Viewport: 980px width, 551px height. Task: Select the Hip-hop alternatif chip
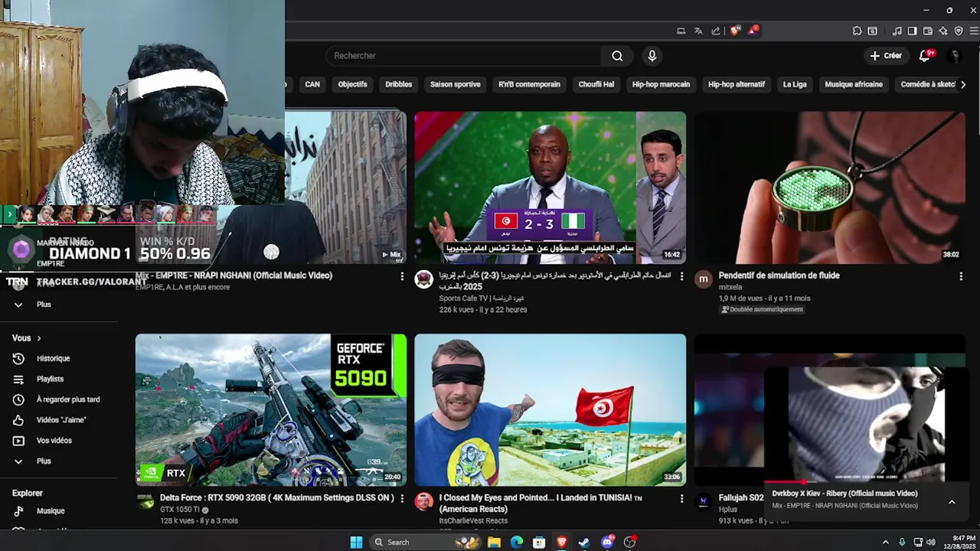click(x=737, y=84)
